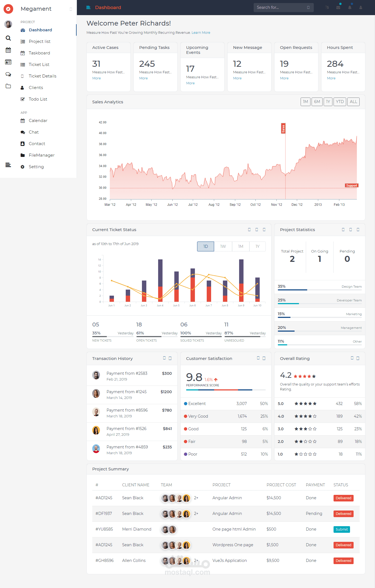The image size is (375, 588).
Task: Click the Submit badge for #YU8585
Action: pyautogui.click(x=342, y=529)
